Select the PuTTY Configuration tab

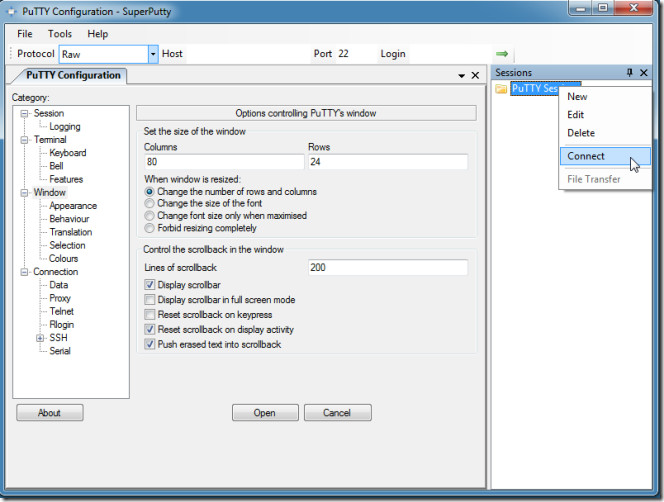[x=73, y=75]
